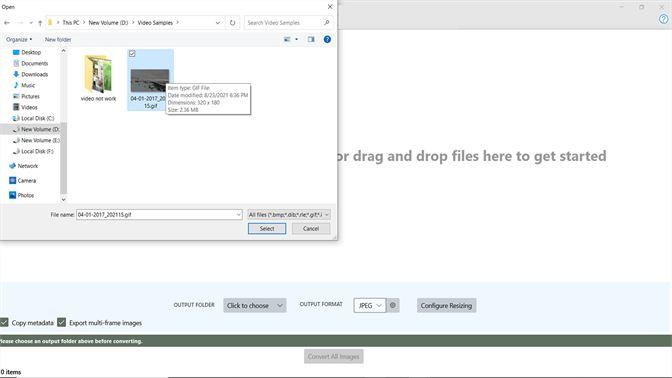This screenshot has width=672, height=378.
Task: Change the view layout icon in the dialog toolbar
Action: tap(287, 39)
